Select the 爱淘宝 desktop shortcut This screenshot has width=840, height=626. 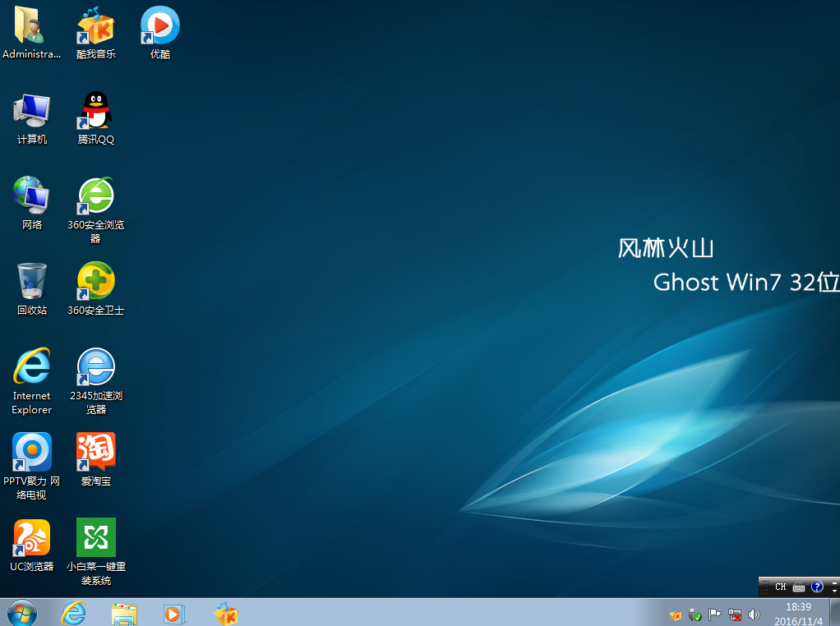pos(96,459)
